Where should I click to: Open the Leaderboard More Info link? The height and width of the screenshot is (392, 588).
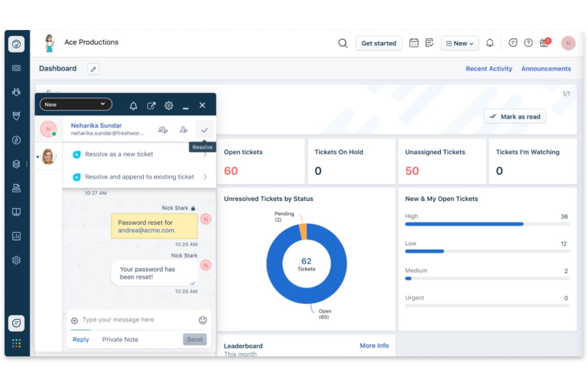(374, 346)
